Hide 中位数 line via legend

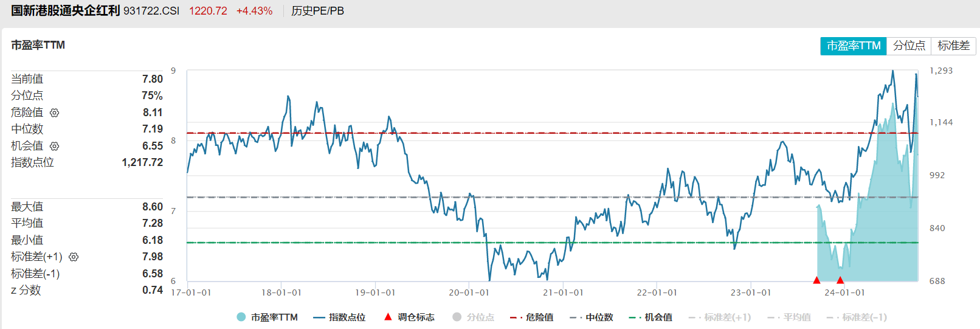point(592,317)
